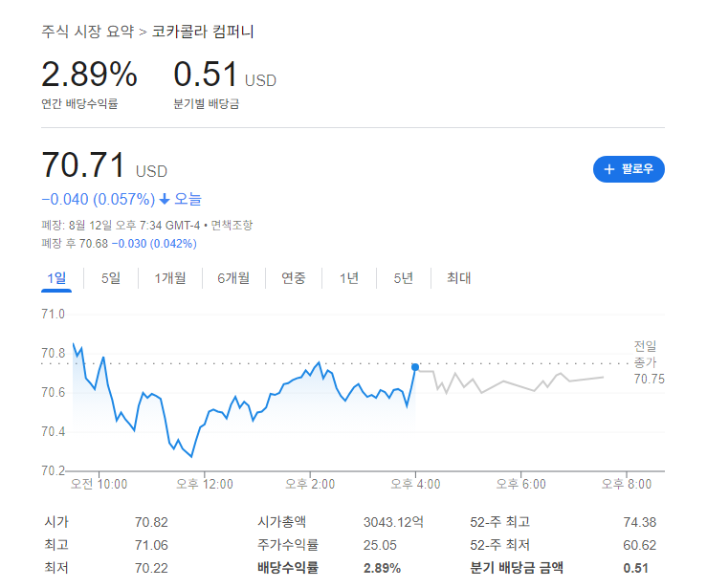Open the 1개월 chart range
The width and height of the screenshot is (707, 588).
pos(170,278)
